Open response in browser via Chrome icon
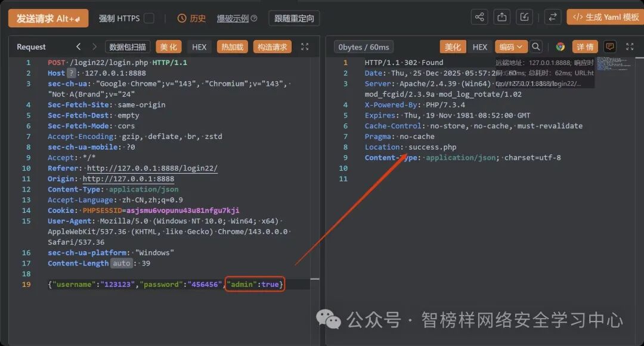The image size is (644, 346). pyautogui.click(x=560, y=47)
